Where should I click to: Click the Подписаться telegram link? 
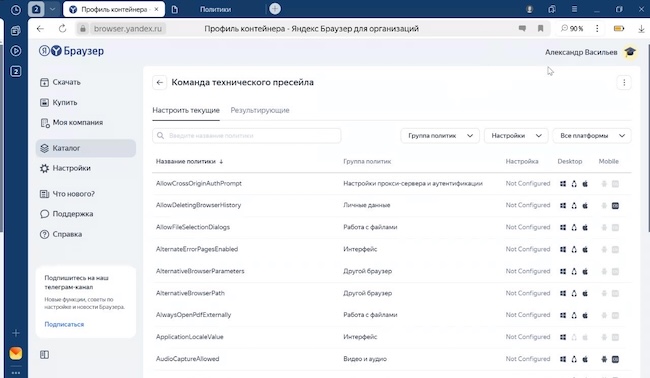64,324
